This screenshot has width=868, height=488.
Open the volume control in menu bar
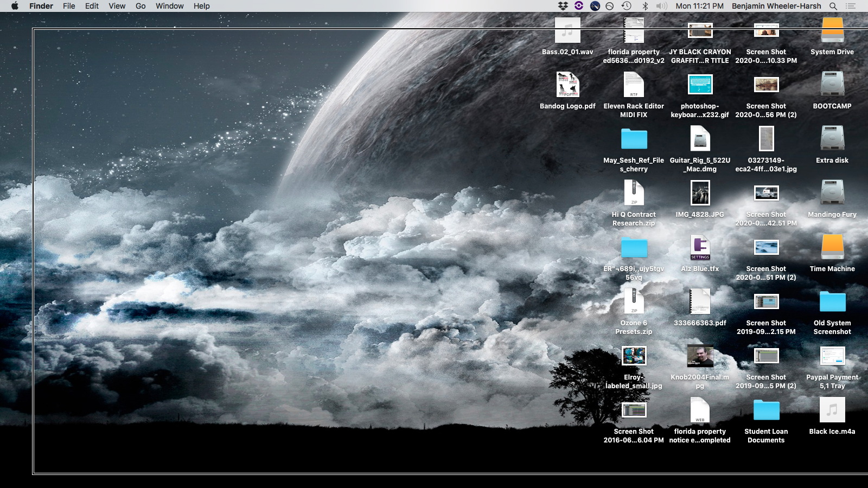[661, 6]
